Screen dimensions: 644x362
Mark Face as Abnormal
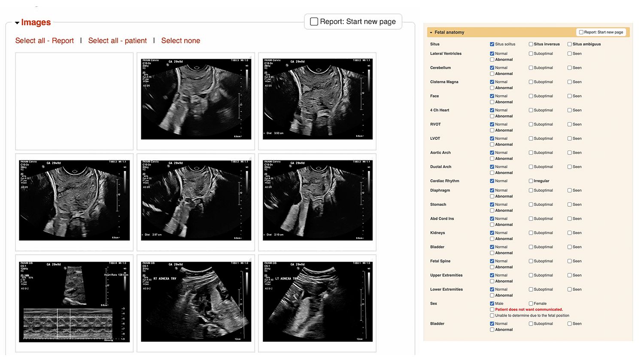[x=492, y=102]
